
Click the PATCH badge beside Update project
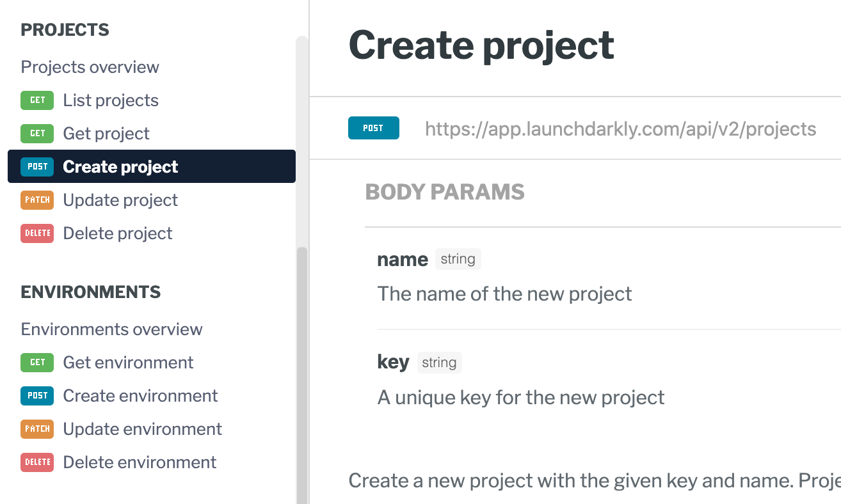coord(37,200)
